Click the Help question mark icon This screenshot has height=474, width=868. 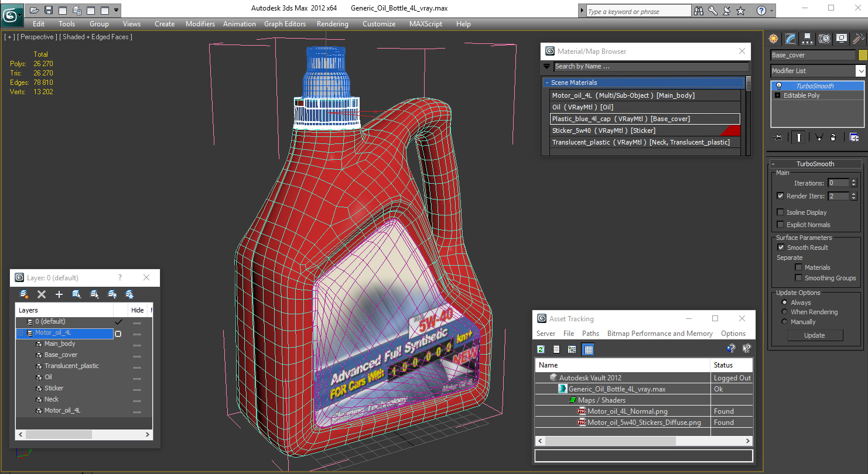coord(761,11)
